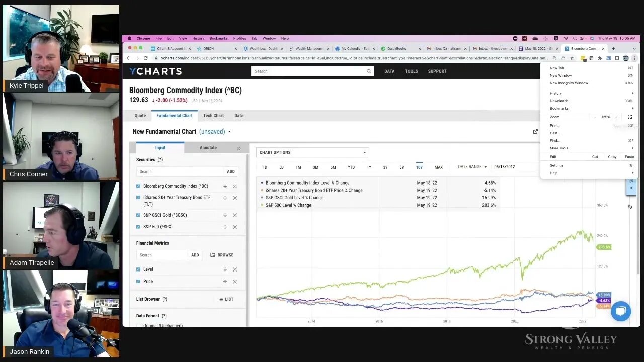Screen dimensions: 644x362
Task: Uncheck the Level metric checkbox
Action: 138,269
